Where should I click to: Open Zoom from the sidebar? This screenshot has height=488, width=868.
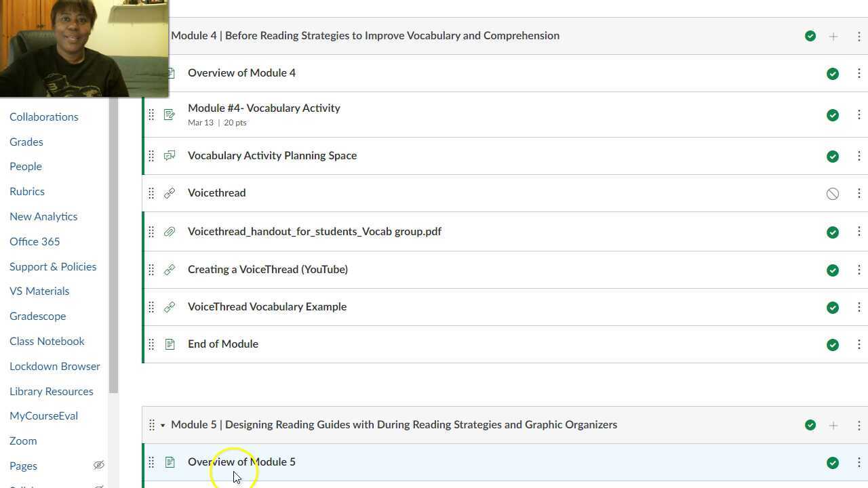23,441
